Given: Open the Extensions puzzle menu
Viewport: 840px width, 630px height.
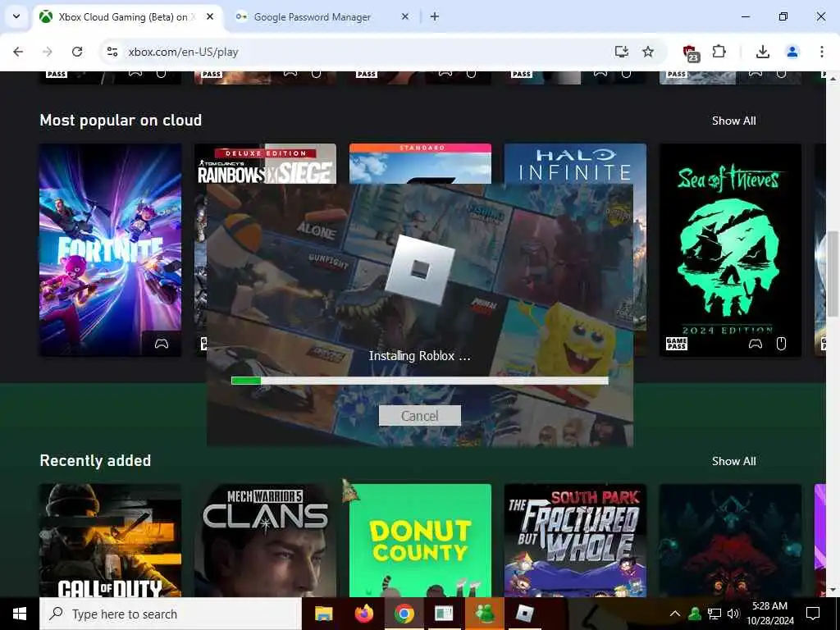Looking at the screenshot, I should (x=719, y=52).
